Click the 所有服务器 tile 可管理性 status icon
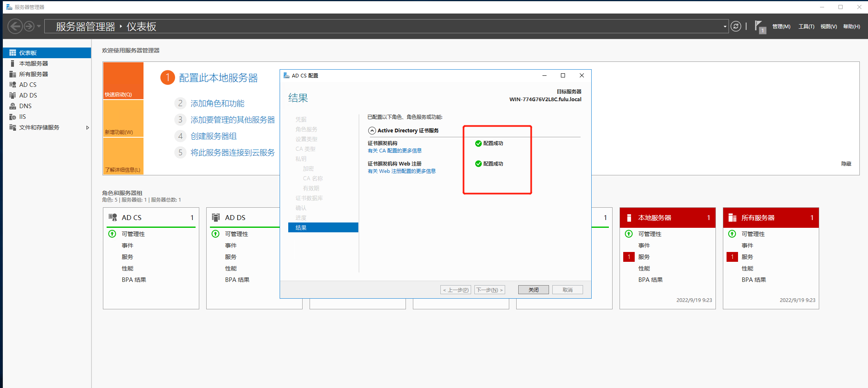The height and width of the screenshot is (388, 868). tap(732, 234)
